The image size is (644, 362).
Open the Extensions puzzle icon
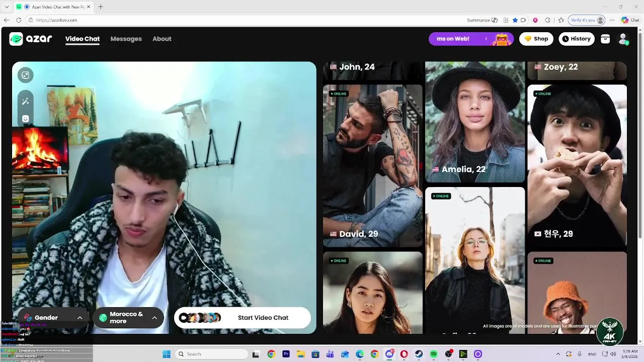tap(547, 20)
